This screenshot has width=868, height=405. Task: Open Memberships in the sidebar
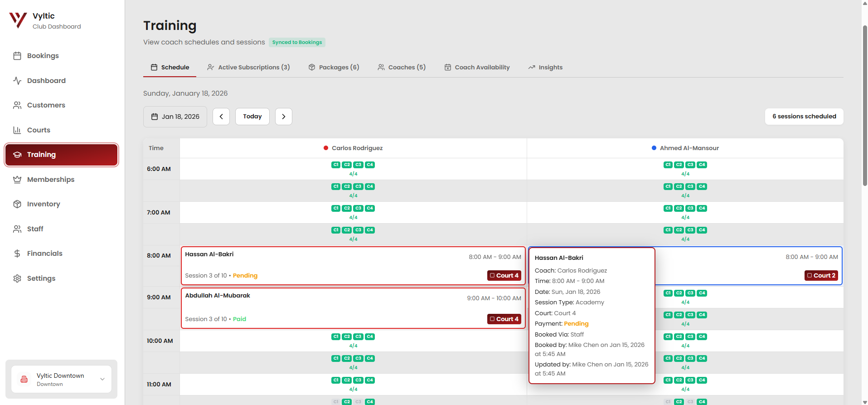point(50,180)
